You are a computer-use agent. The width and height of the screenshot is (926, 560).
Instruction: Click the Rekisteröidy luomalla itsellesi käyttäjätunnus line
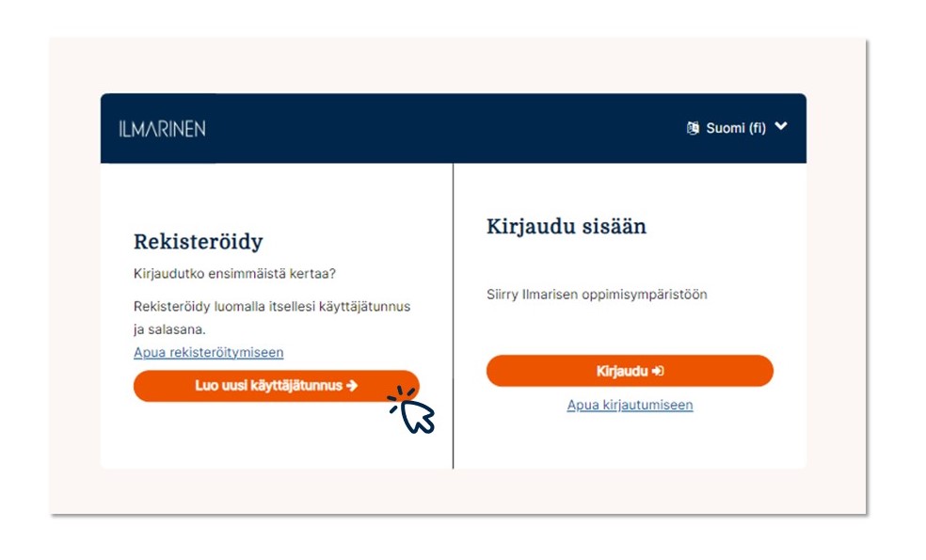272,307
